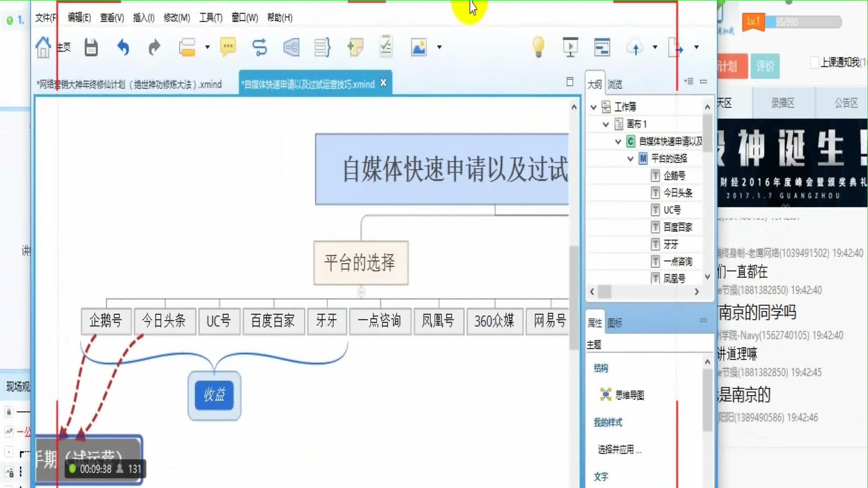The image size is (868, 488).
Task: Click the Undo icon in toolbar
Action: (123, 47)
